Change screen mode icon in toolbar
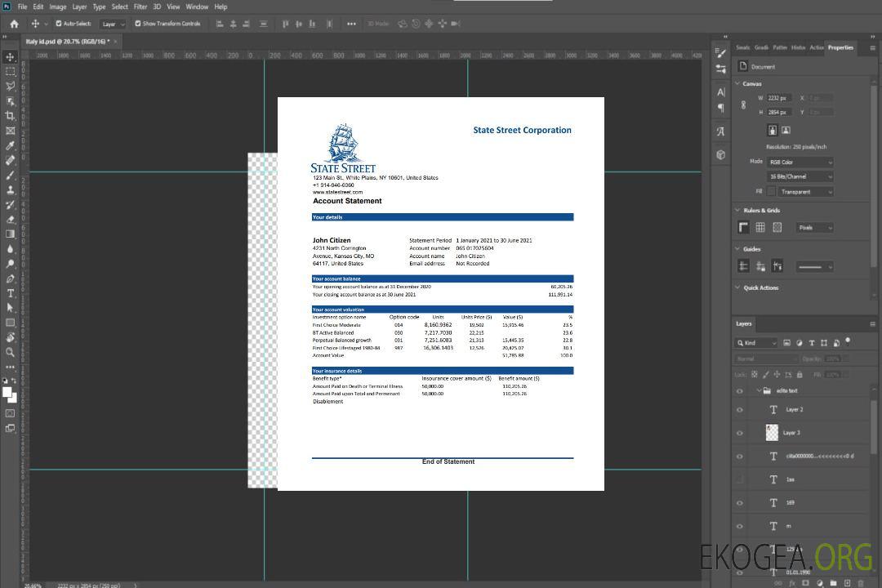The image size is (882, 588). [x=10, y=428]
